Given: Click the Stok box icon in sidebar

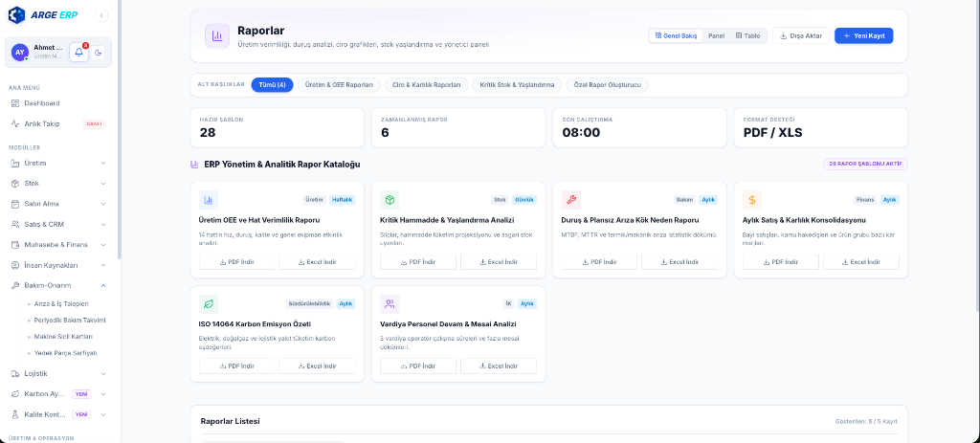Looking at the screenshot, I should [x=15, y=184].
